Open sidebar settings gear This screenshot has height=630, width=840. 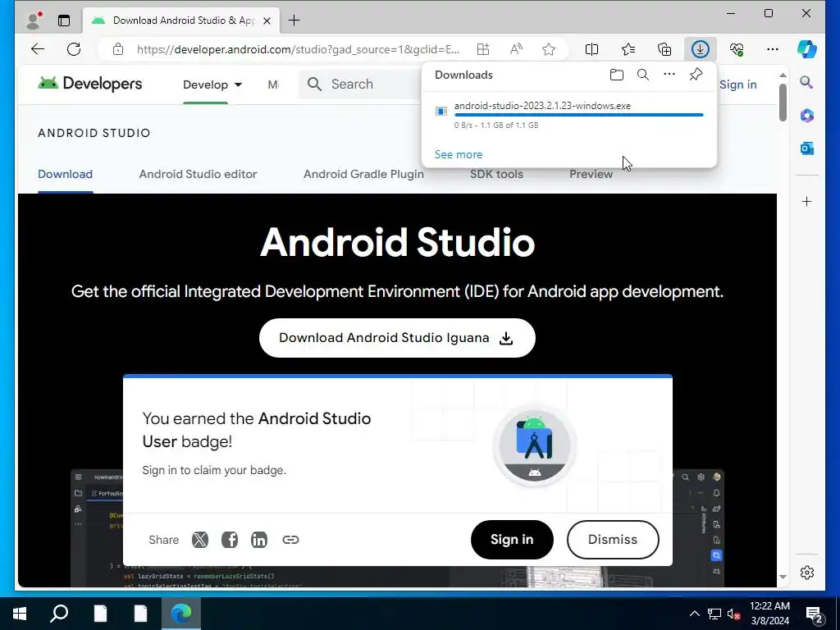[807, 572]
